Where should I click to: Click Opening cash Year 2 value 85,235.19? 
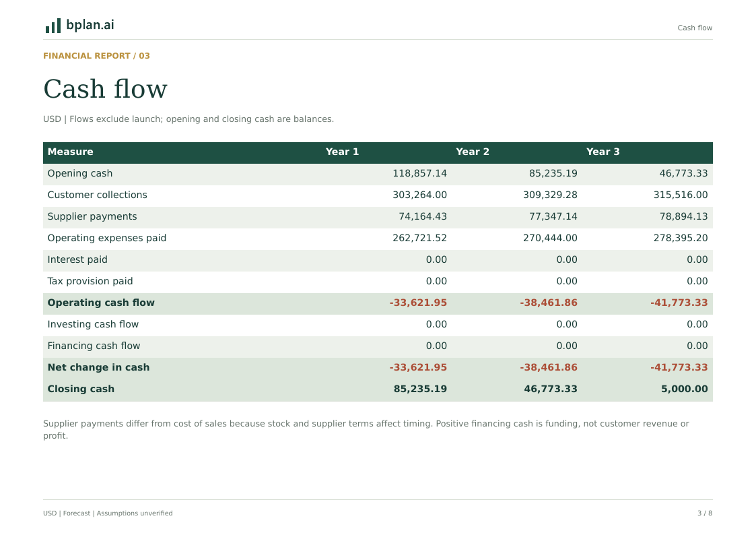553,174
